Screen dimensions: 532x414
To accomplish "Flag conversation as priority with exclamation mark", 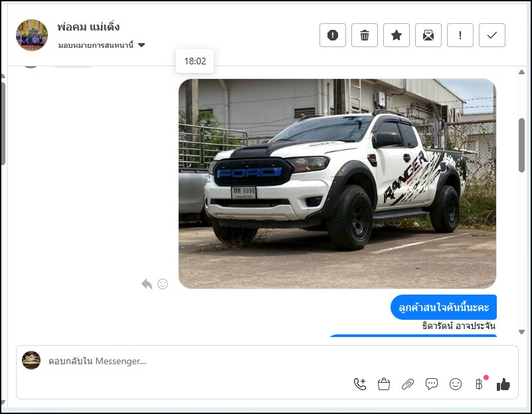I will (x=460, y=35).
